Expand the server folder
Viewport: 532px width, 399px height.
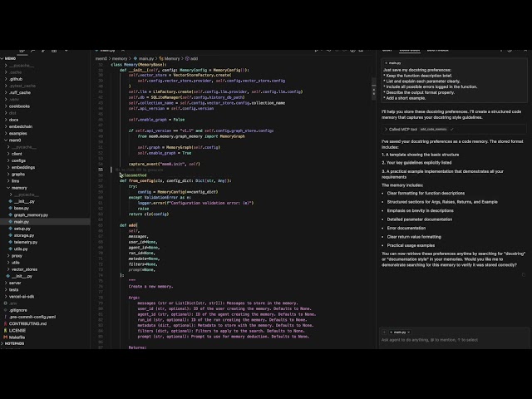coord(6,283)
